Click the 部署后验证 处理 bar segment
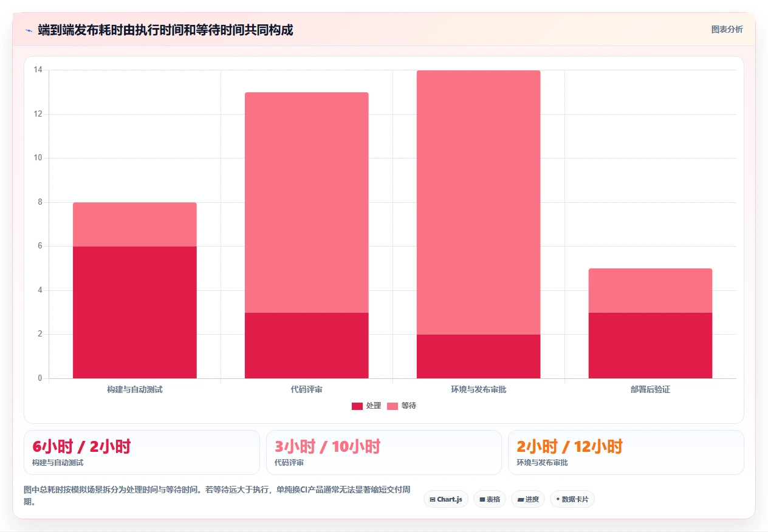768x532 pixels. tap(650, 346)
